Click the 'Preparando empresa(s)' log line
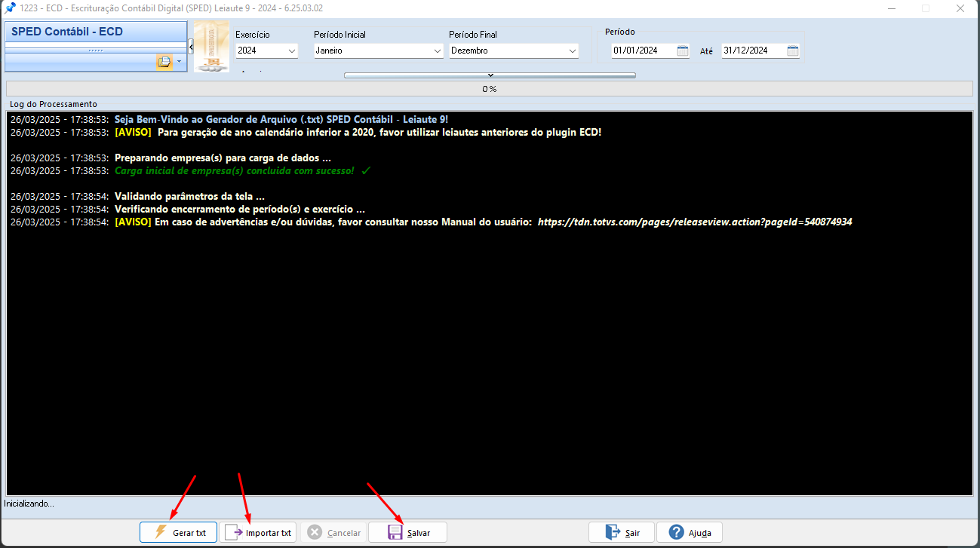Image resolution: width=980 pixels, height=548 pixels. coord(223,158)
